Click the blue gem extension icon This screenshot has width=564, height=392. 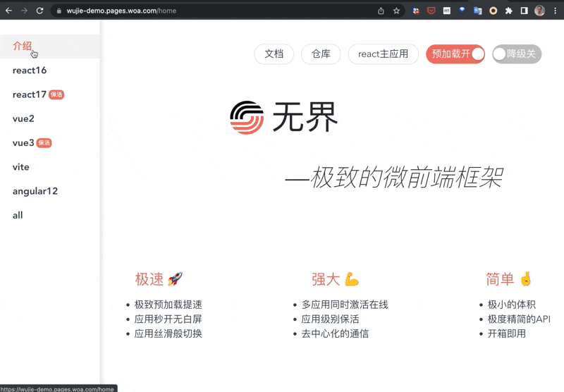[462, 11]
